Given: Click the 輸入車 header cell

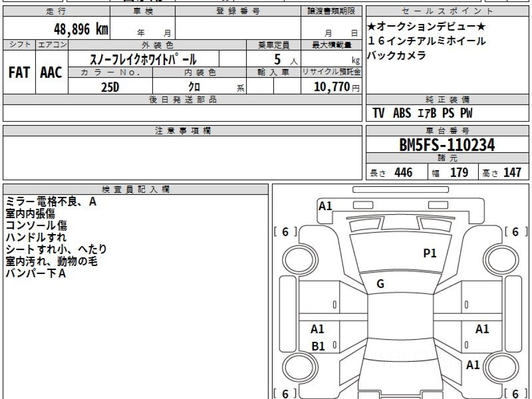Looking at the screenshot, I should click(x=274, y=72).
